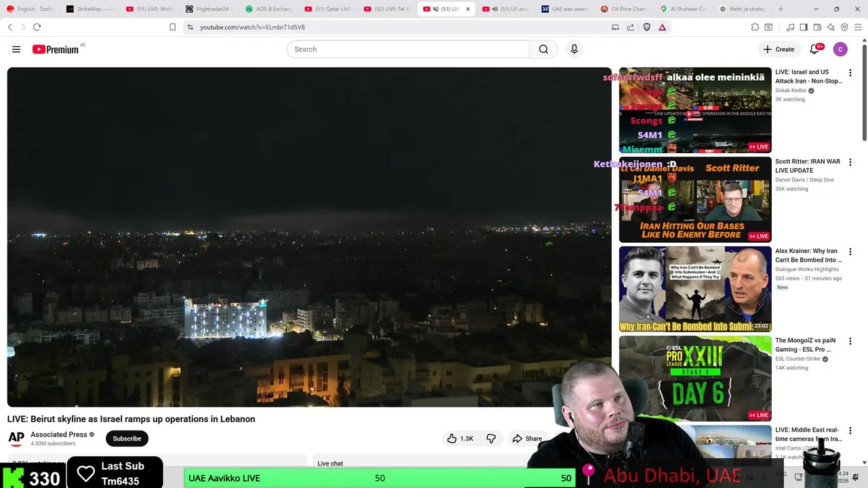
Task: Open the playlist music note icon
Action: point(790,27)
